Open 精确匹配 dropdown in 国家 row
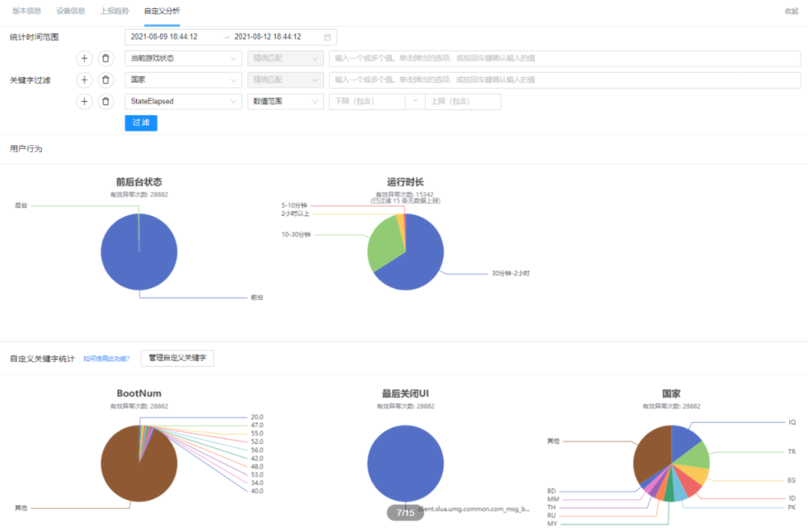Screen dimensions: 808x532 [x=286, y=80]
